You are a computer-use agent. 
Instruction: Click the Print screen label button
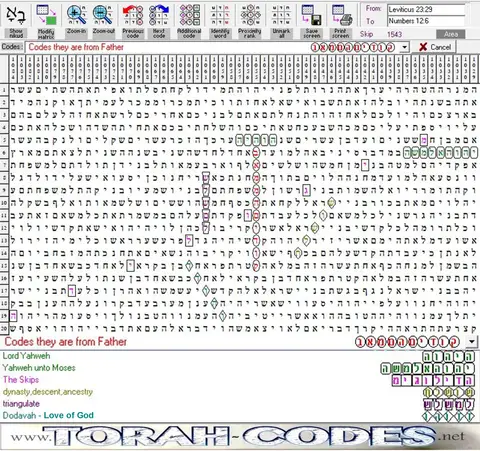[x=340, y=33]
